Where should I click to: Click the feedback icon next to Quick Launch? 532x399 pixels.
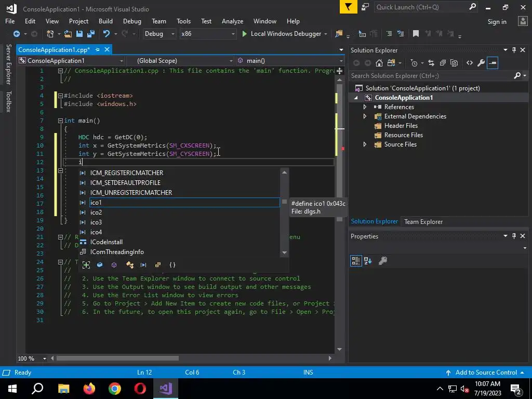pos(365,7)
